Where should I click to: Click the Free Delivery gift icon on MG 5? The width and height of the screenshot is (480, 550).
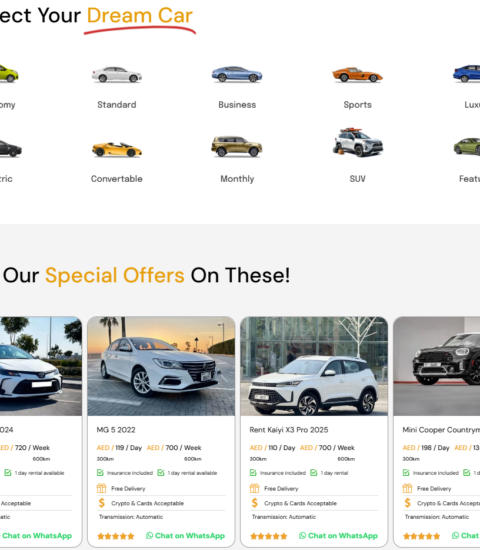[x=101, y=488]
